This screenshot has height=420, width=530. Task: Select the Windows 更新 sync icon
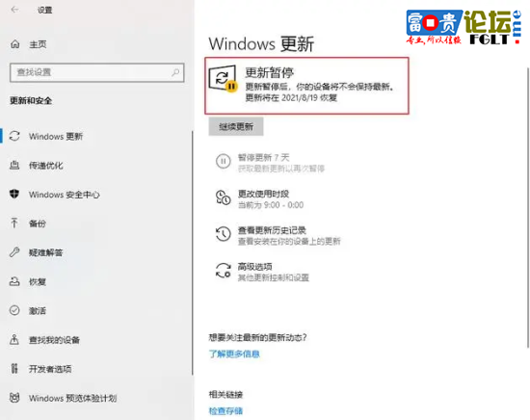[14, 136]
